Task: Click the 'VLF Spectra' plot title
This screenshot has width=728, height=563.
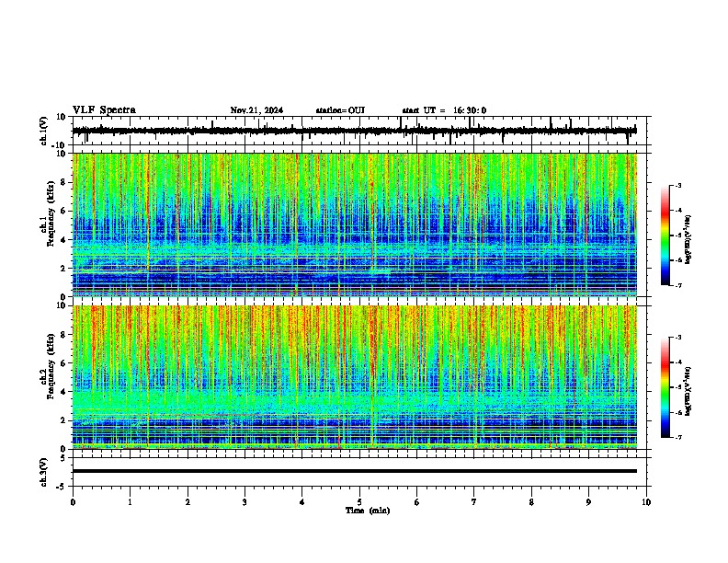Action: click(x=104, y=110)
